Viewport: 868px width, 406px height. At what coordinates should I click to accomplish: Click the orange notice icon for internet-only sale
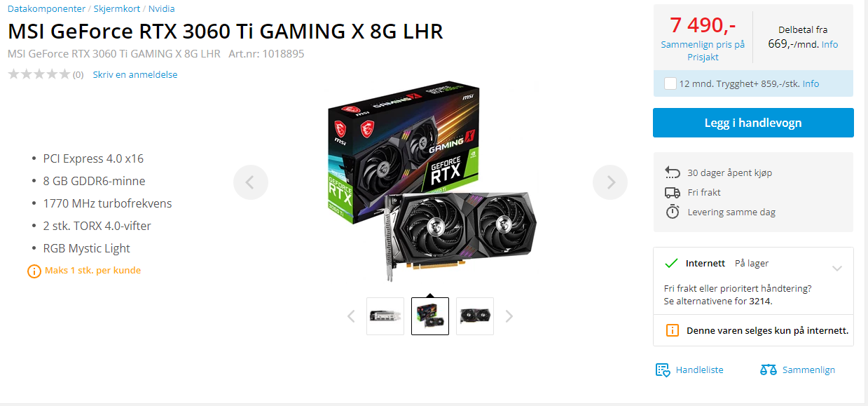(x=673, y=330)
